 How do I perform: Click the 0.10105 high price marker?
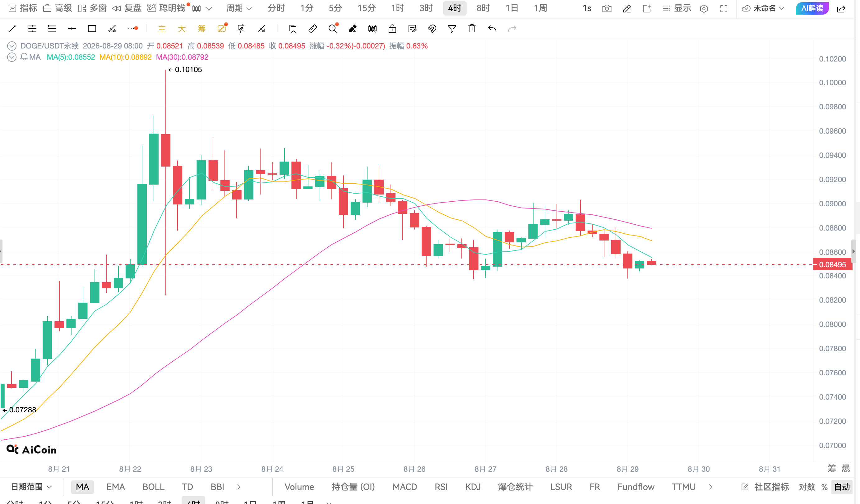point(185,70)
